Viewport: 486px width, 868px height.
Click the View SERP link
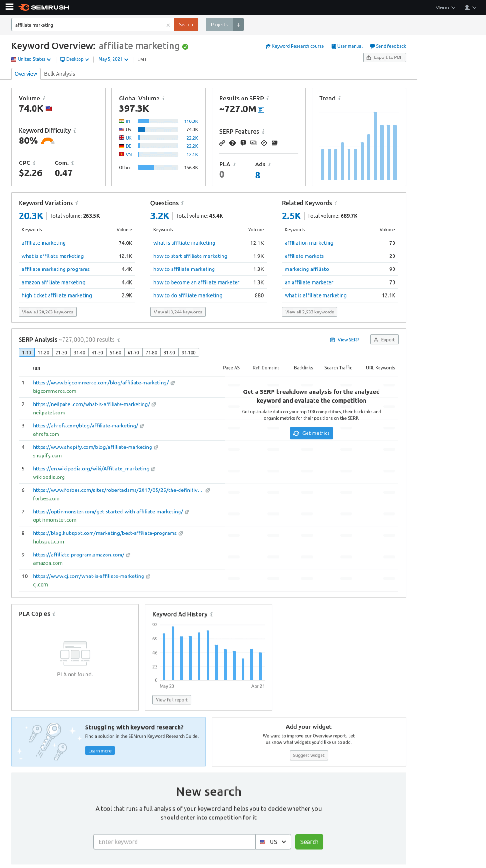pyautogui.click(x=345, y=340)
